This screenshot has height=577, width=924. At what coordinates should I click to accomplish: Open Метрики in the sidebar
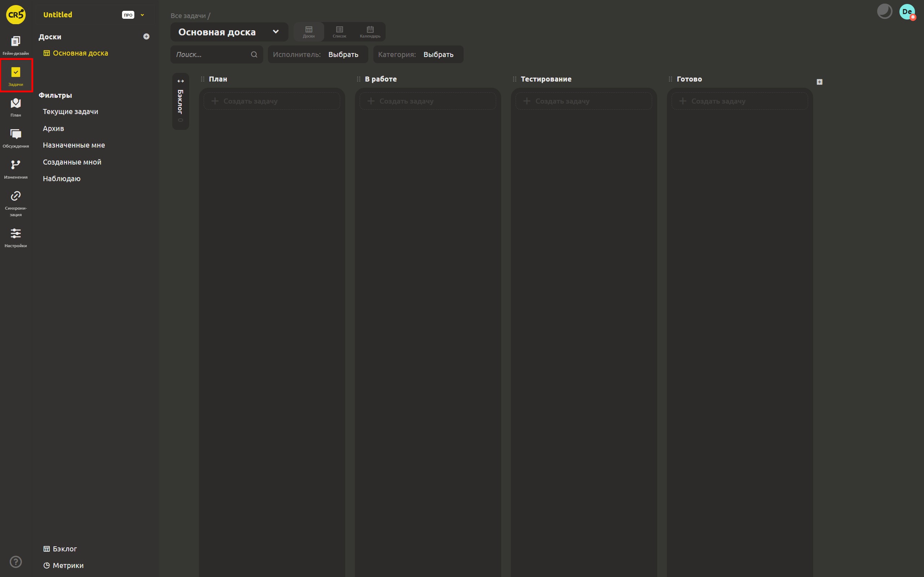(64, 565)
